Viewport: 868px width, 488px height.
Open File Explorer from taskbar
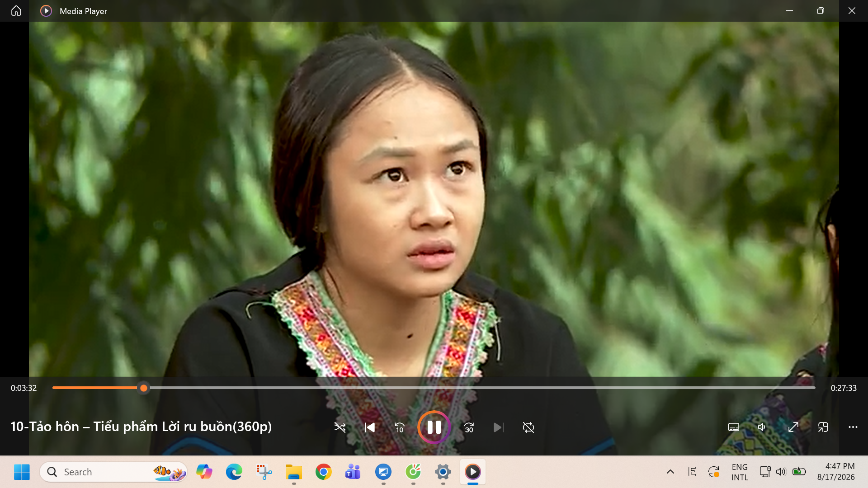(x=294, y=472)
